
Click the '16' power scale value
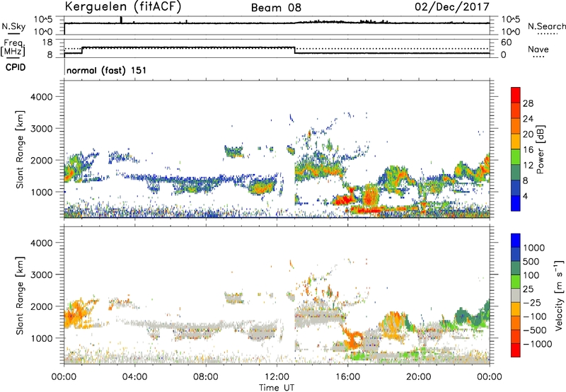point(528,150)
